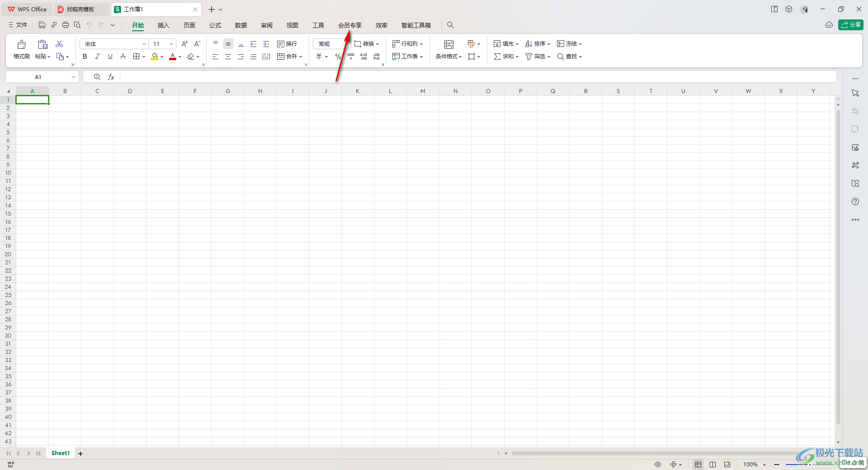
Task: Toggle Bold formatting
Action: tap(85, 56)
